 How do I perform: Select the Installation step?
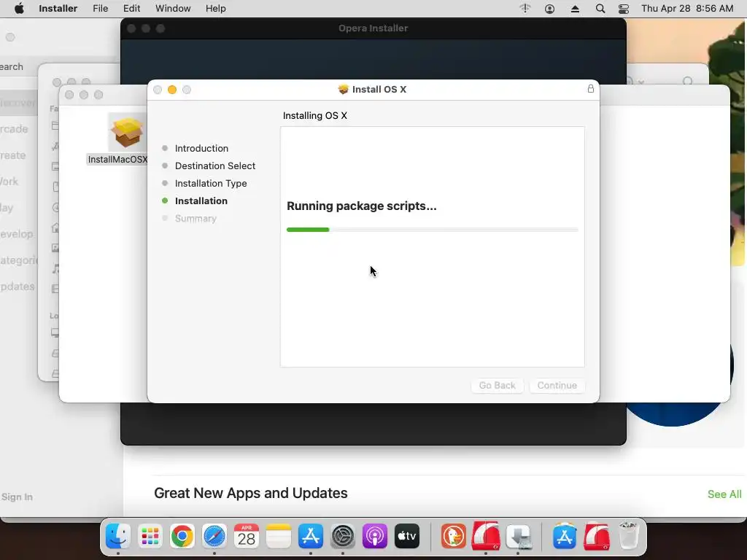click(x=201, y=201)
